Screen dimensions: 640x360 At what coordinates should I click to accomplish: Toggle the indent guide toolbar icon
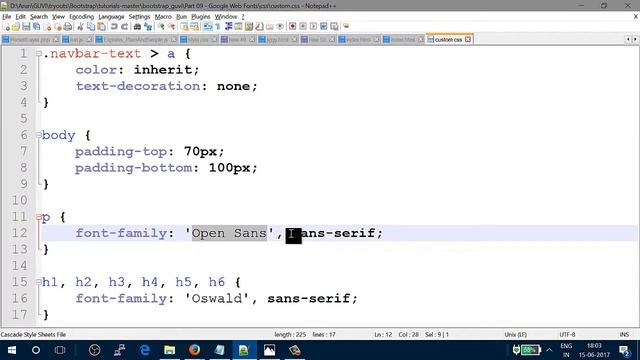(229, 27)
